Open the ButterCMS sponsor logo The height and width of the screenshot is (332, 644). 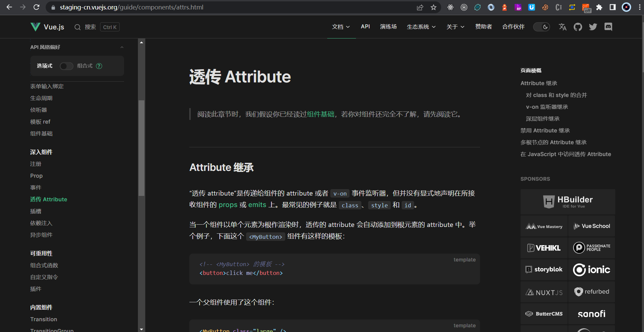tap(544, 314)
